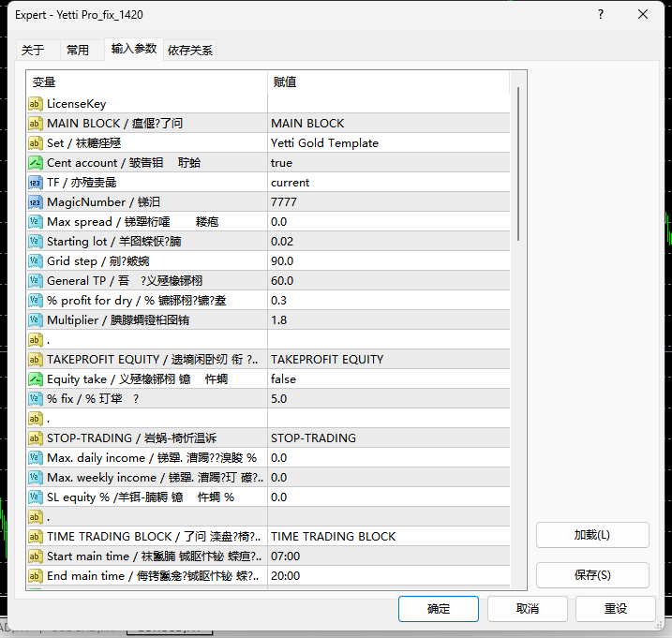The image size is (672, 638).
Task: Click the MagicNumber integer icon
Action: point(36,202)
